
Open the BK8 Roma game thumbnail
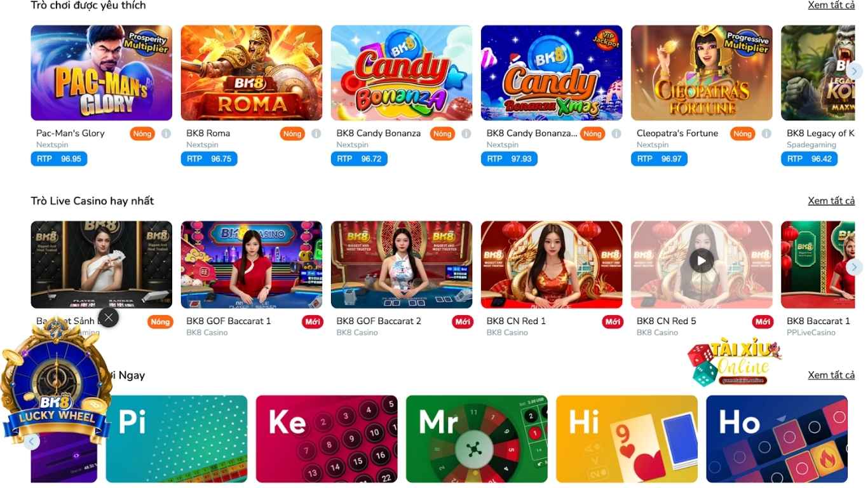[252, 73]
